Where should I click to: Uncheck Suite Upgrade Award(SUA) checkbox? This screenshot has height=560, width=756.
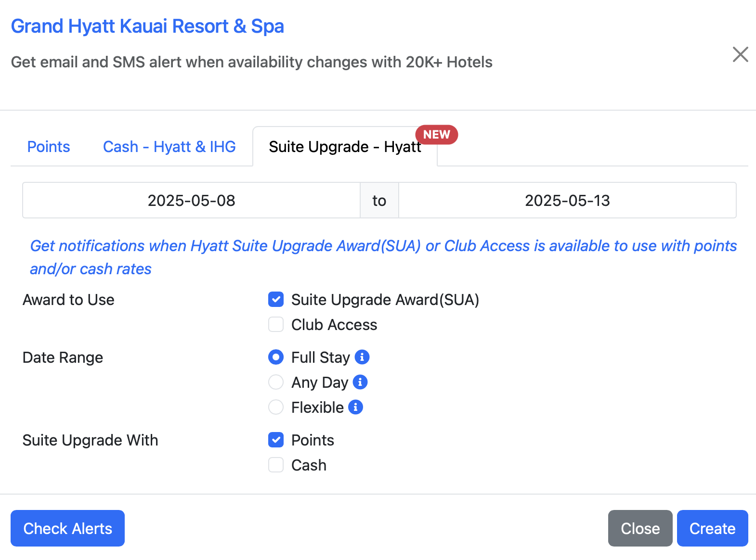point(276,299)
